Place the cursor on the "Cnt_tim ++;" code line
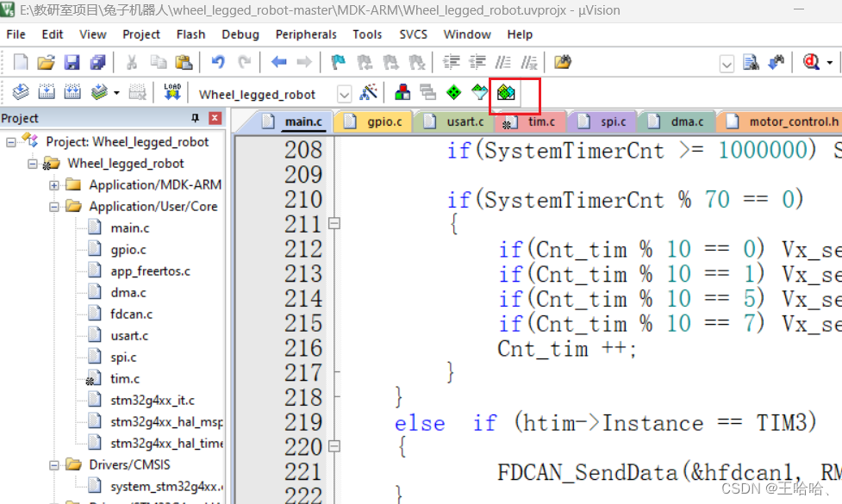 pyautogui.click(x=567, y=349)
